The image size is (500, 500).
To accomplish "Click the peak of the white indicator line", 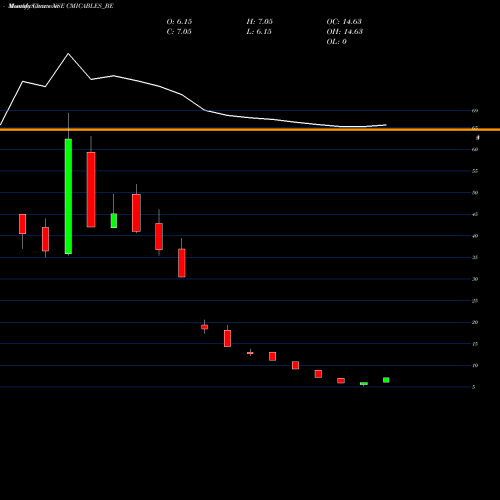I will click(68, 54).
